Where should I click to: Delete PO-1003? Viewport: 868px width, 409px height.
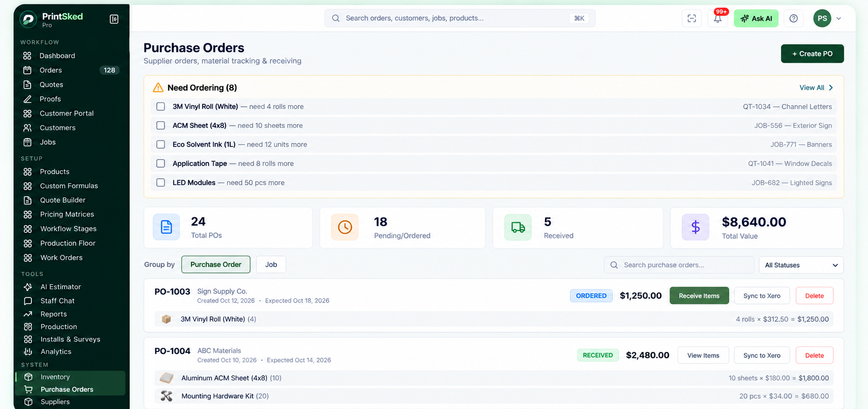tap(814, 296)
